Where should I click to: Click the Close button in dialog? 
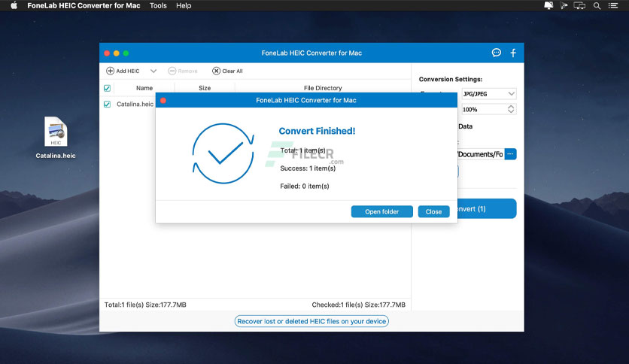(433, 211)
